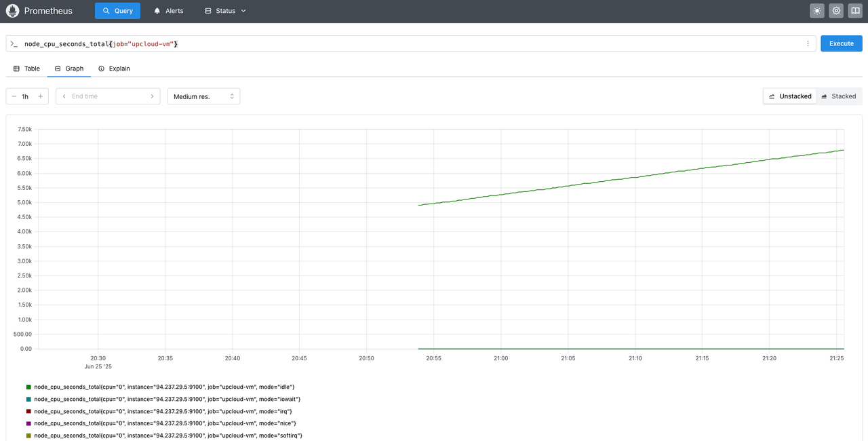Execute the current PromQL query
This screenshot has height=441, width=868.
coord(841,43)
